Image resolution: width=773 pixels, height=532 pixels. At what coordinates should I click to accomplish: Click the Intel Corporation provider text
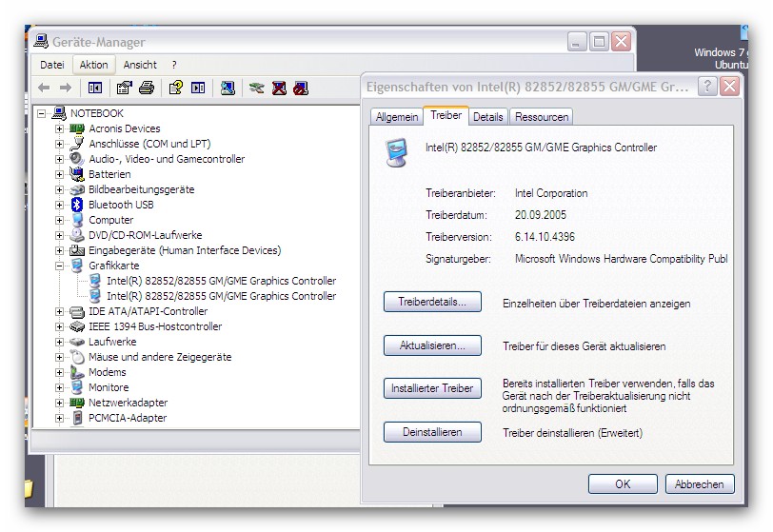click(x=551, y=193)
